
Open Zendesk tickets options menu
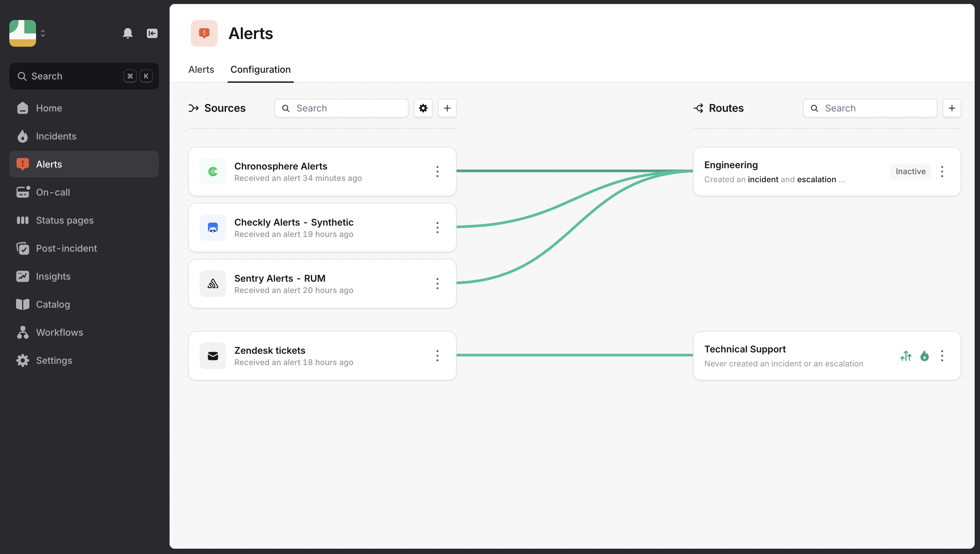coord(437,356)
